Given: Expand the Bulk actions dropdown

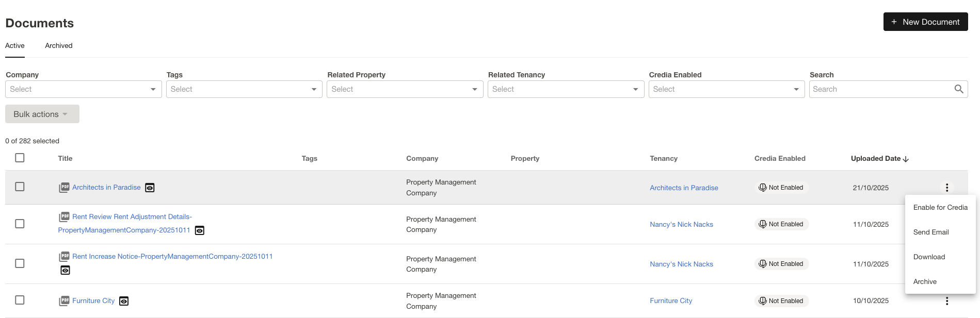Looking at the screenshot, I should 42,114.
